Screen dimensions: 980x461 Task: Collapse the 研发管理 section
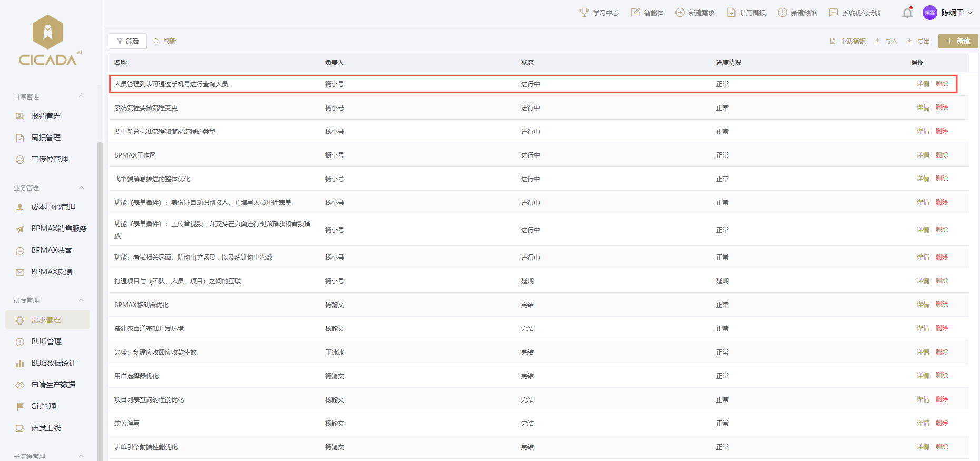click(81, 300)
